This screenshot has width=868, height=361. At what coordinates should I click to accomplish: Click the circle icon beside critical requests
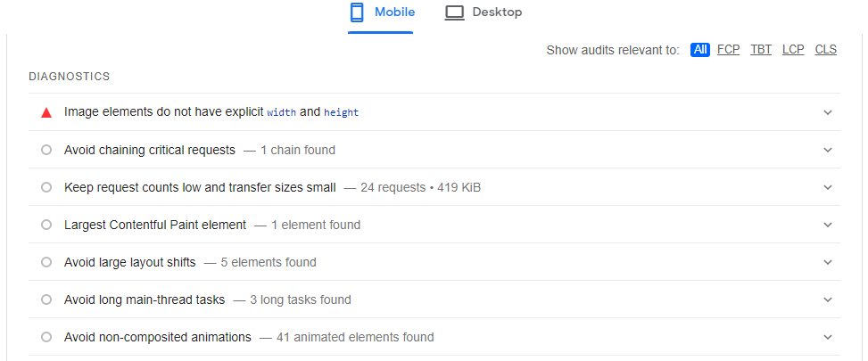[46, 150]
